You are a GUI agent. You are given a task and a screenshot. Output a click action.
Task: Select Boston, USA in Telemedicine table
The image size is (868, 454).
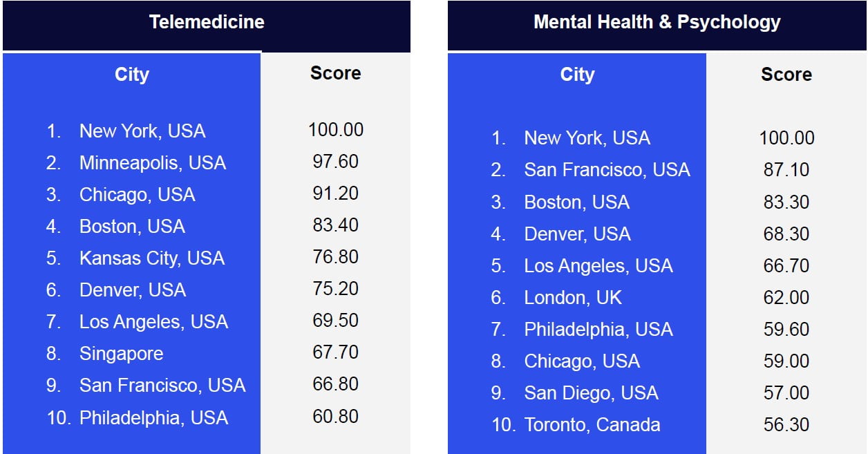point(132,227)
